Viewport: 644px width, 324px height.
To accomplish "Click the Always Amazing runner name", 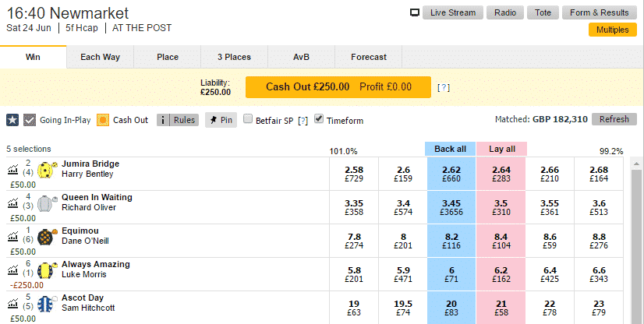I will pos(96,265).
